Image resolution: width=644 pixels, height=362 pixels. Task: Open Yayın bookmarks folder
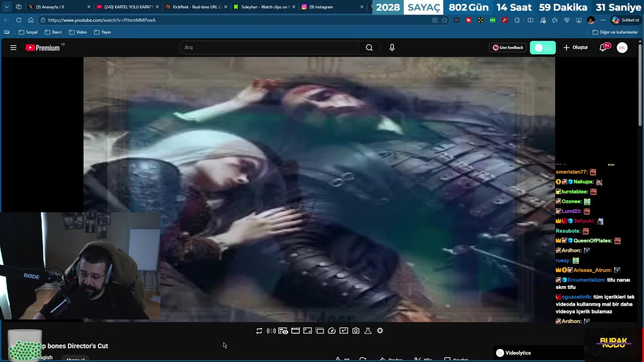tap(102, 32)
